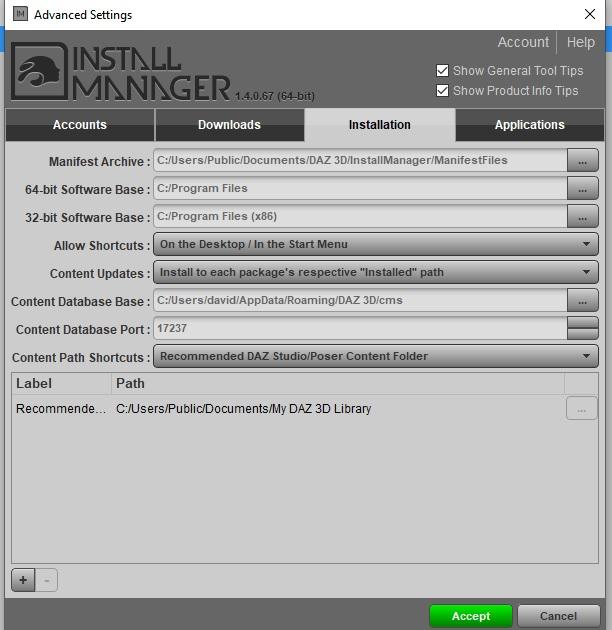Click the Content Path Shortcuts label
Viewport: 612px width, 630px height.
click(81, 358)
